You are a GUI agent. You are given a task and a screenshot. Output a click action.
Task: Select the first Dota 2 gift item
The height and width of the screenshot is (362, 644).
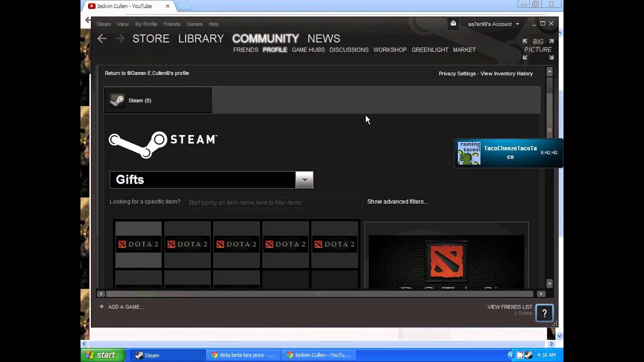(x=138, y=244)
